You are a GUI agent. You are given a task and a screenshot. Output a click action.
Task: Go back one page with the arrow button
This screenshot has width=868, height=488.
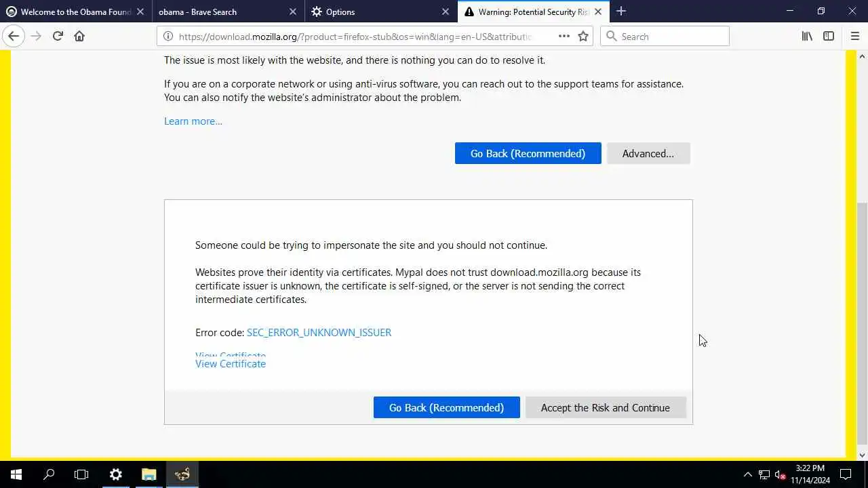pos(14,37)
